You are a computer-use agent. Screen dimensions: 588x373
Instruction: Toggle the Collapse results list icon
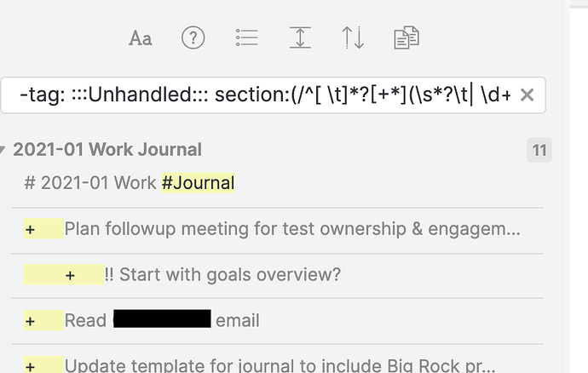point(247,38)
